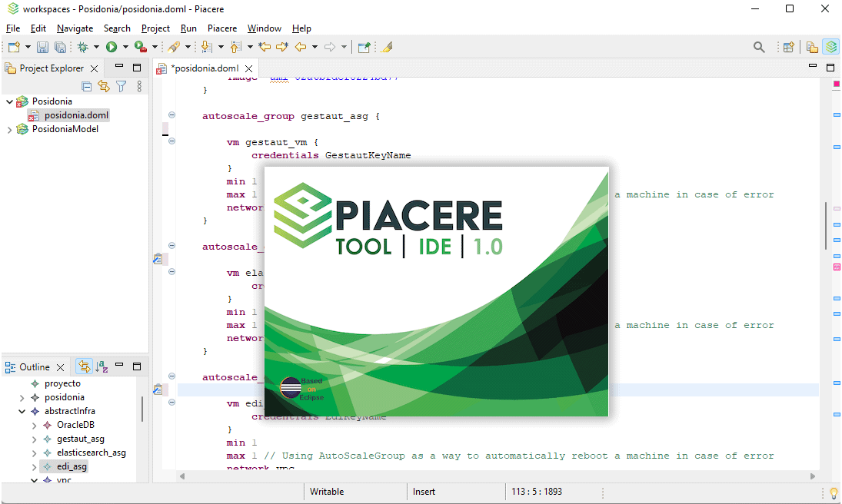This screenshot has width=842, height=504.
Task: Click the light bulb tip icon in status bar
Action: tap(834, 492)
